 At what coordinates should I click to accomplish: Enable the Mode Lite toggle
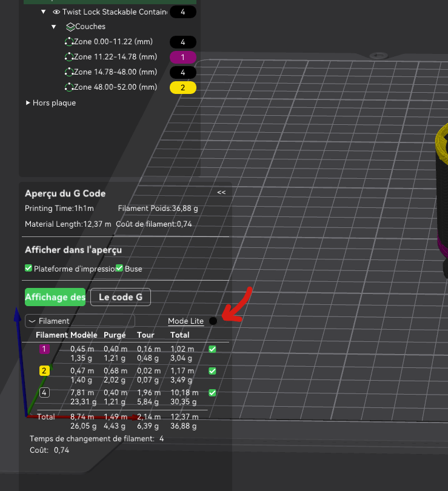[x=213, y=321]
